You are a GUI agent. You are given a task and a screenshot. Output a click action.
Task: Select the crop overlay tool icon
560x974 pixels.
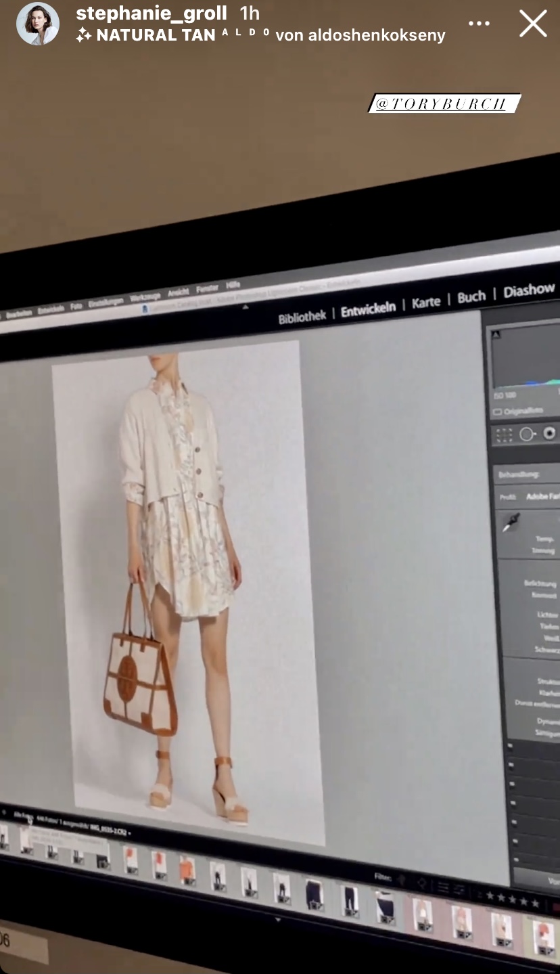pos(505,435)
